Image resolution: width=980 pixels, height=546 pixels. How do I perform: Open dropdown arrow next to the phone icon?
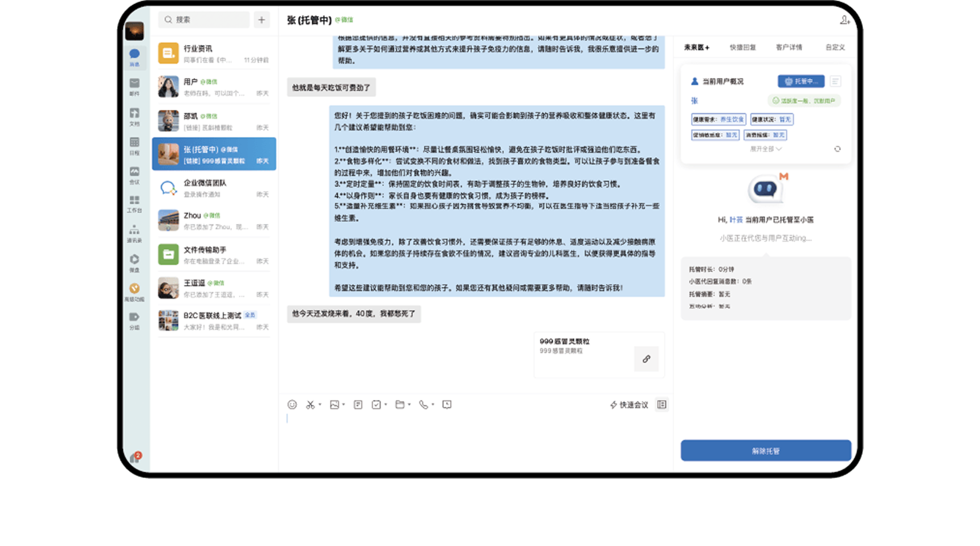click(x=433, y=405)
